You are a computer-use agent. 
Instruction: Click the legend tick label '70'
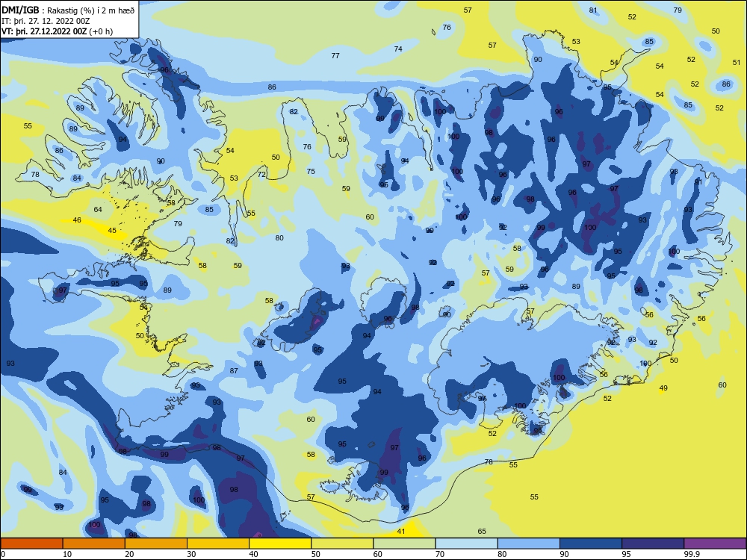pyautogui.click(x=440, y=554)
